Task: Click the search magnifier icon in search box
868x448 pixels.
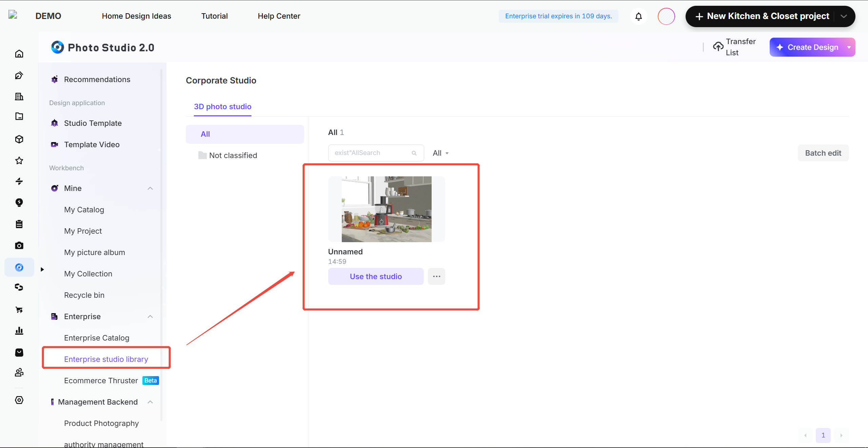Action: 414,153
